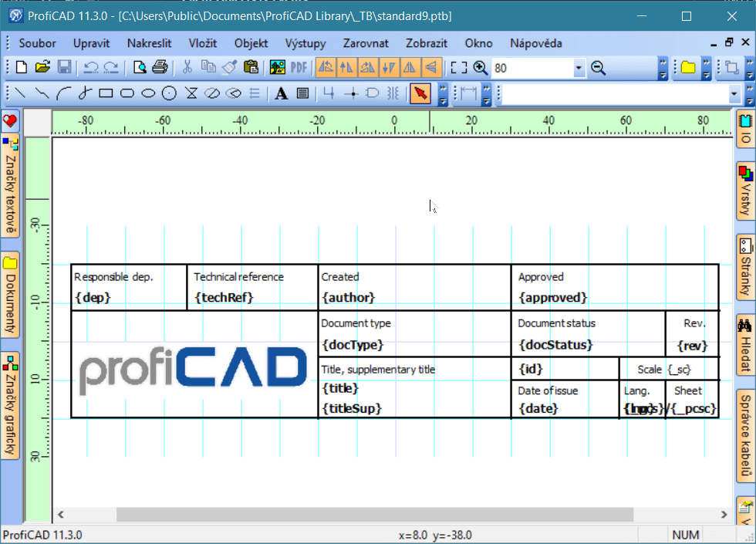Toggle the red arrow selection tool
756x544 pixels.
coord(420,93)
